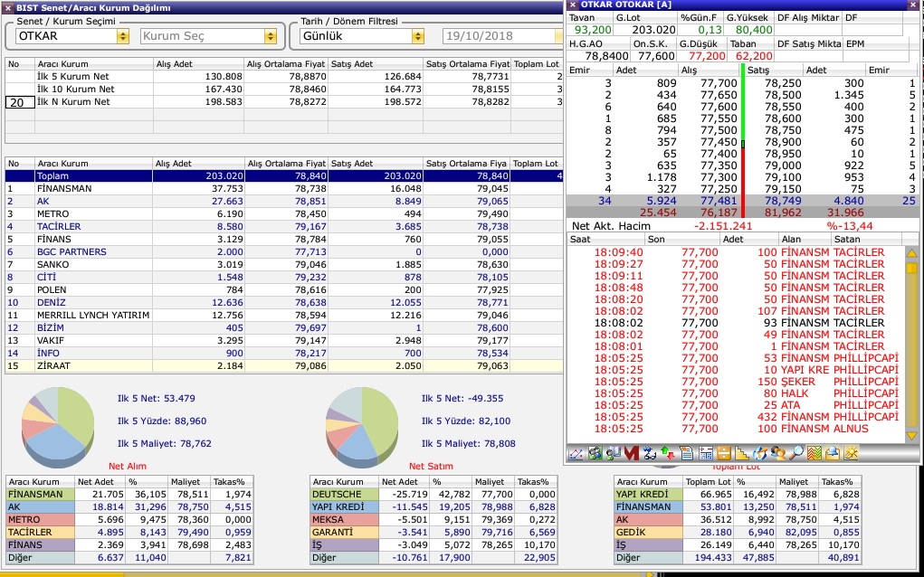Click the magnifying glass search icon
The image size is (924, 577).
tap(796, 453)
